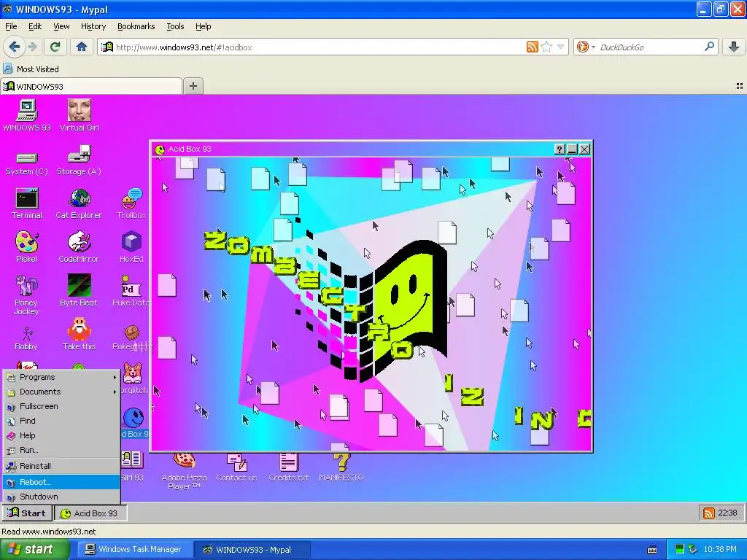Open the browser Edit menu
This screenshot has height=560, width=747.
tap(35, 26)
